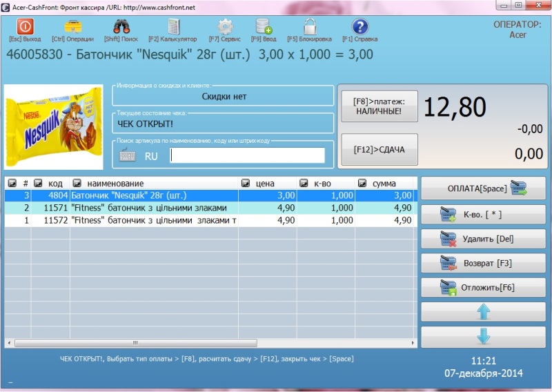Toggle the filter box in 'цена' column header

[246, 184]
